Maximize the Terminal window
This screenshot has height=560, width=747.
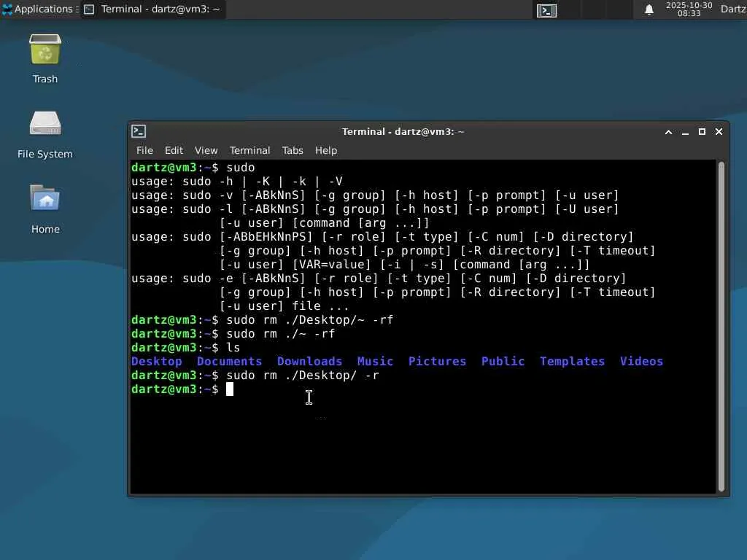pyautogui.click(x=702, y=132)
